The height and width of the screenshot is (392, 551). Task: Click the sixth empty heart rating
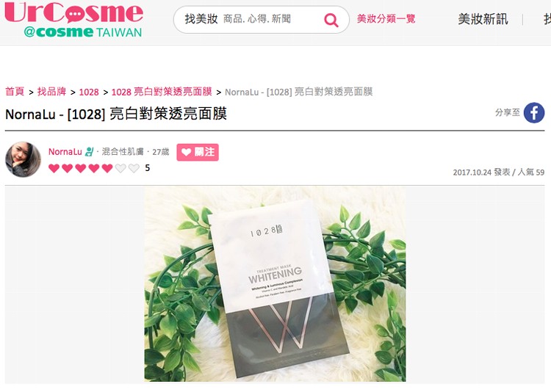[120, 168]
